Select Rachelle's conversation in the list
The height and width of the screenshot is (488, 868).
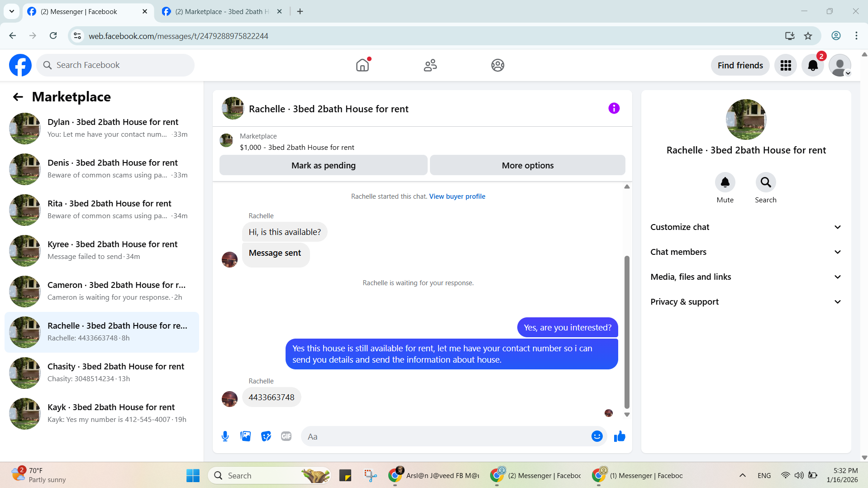click(102, 332)
